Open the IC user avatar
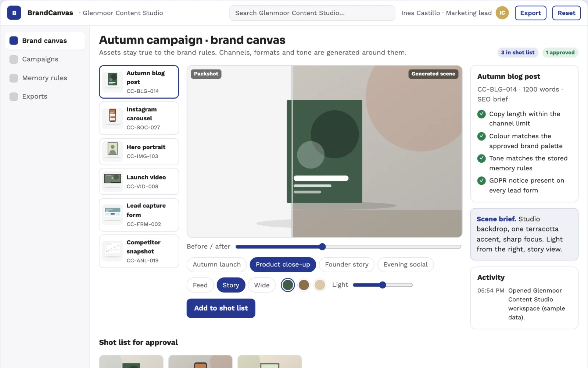Image resolution: width=588 pixels, height=368 pixels. click(502, 13)
